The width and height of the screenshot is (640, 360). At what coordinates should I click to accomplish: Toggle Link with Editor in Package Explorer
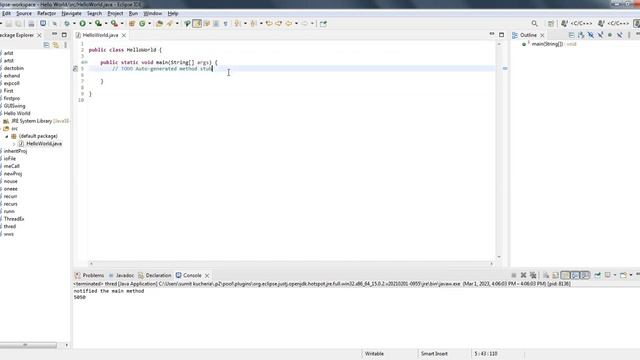pos(56,45)
